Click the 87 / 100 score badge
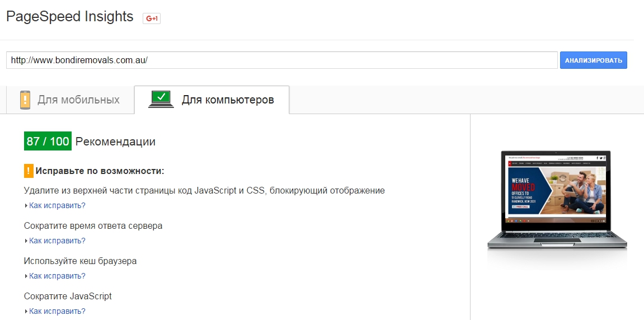 tap(48, 142)
